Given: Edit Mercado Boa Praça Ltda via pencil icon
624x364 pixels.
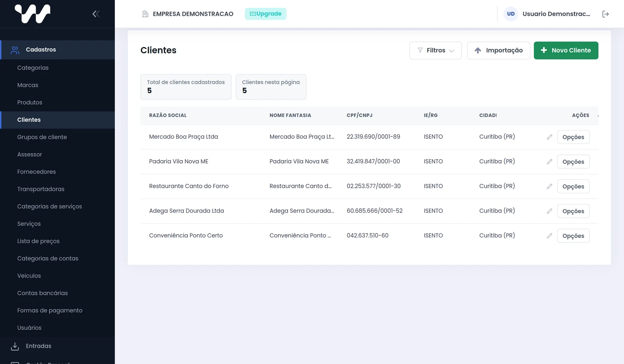Looking at the screenshot, I should coord(550,137).
